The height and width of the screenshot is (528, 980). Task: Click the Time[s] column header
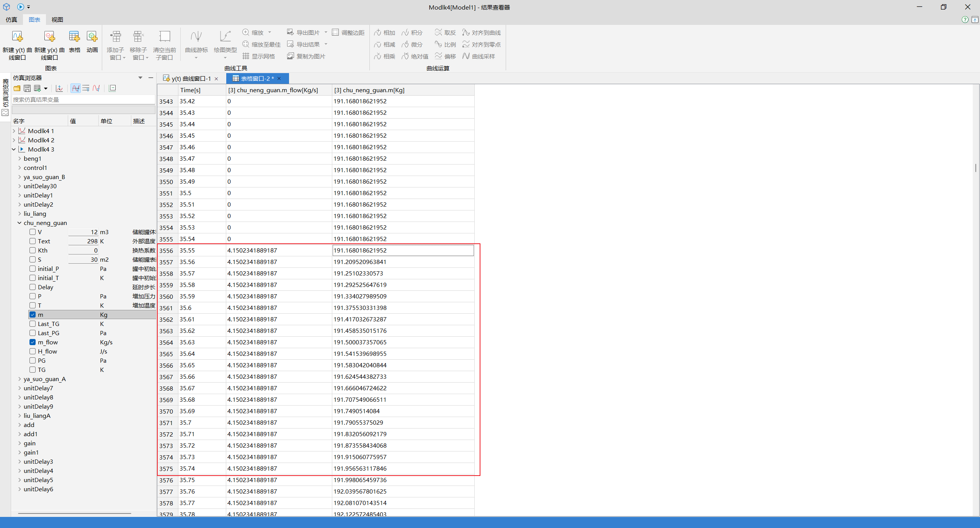pos(202,90)
